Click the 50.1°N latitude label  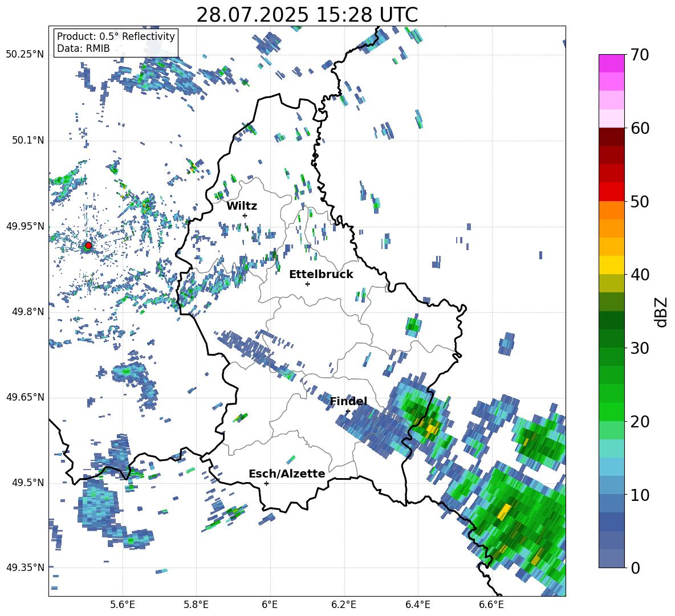28,141
